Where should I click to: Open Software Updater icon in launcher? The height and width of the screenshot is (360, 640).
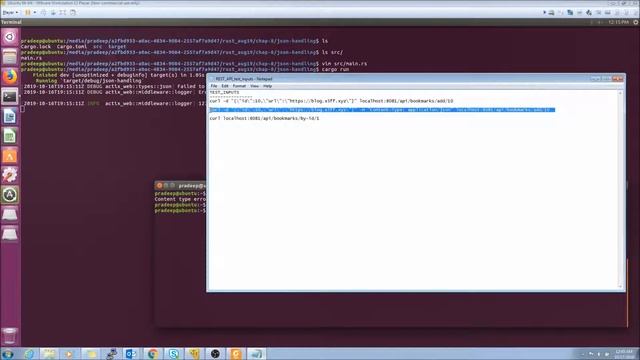(x=10, y=195)
